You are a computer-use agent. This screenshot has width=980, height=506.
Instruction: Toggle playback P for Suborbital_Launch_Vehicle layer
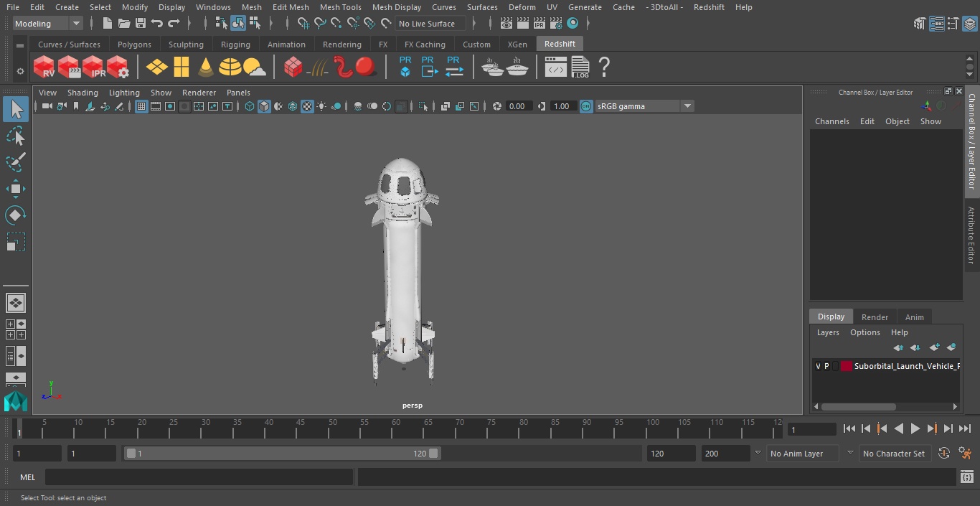pos(826,366)
